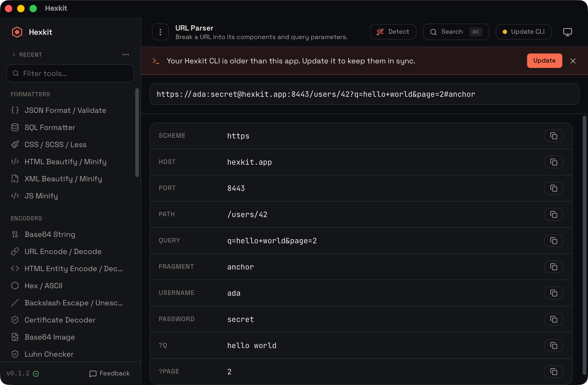Copy the SCHEME value https
The width and height of the screenshot is (588, 385).
[554, 136]
